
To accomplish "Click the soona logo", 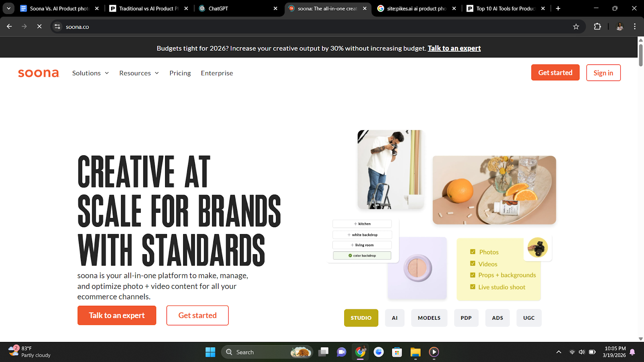I will pyautogui.click(x=39, y=73).
